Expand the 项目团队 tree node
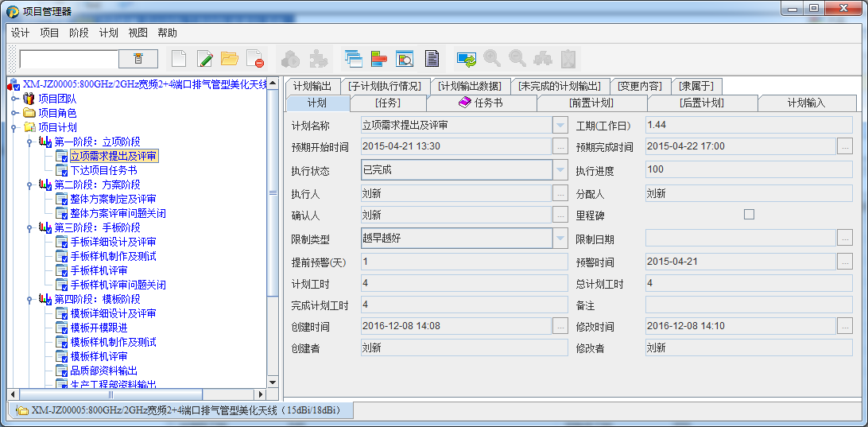This screenshot has height=427, width=868. click(x=14, y=99)
